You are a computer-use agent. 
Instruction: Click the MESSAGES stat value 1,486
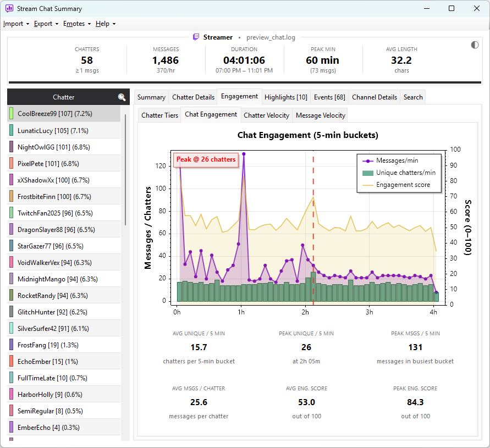coord(166,60)
